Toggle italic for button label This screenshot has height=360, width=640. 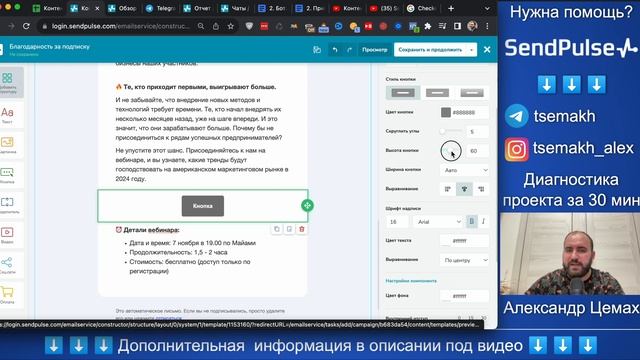tap(483, 221)
